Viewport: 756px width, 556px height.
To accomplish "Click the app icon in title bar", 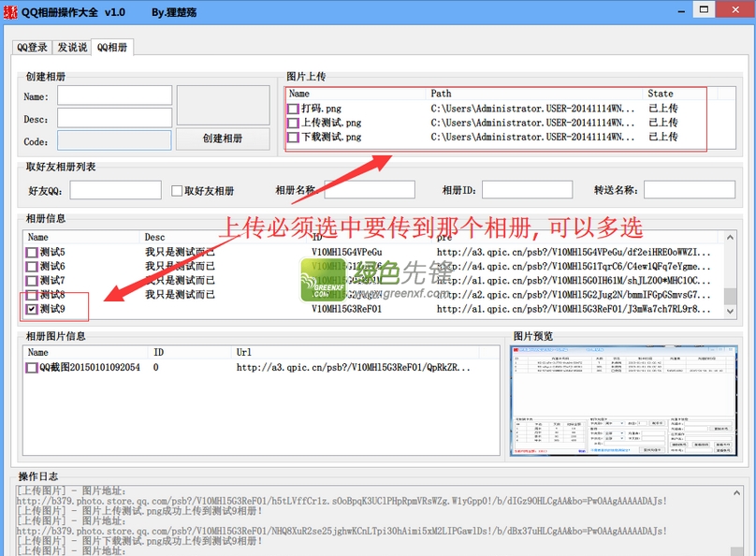I will click(x=10, y=12).
